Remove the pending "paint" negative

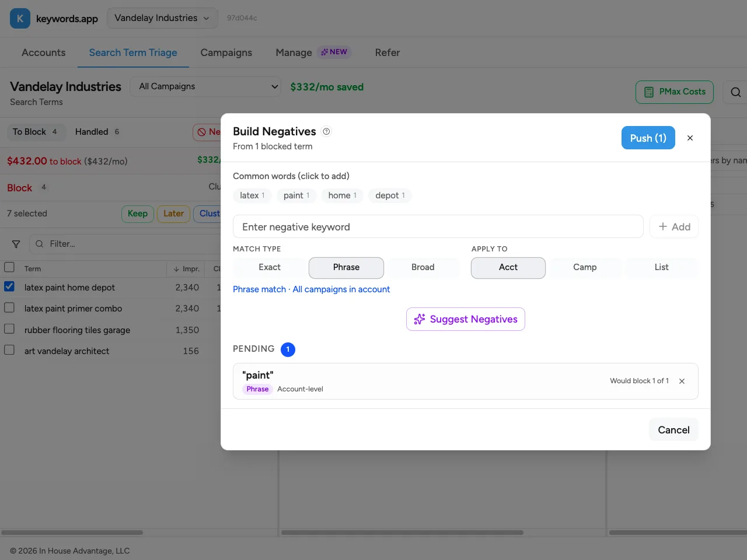point(682,381)
